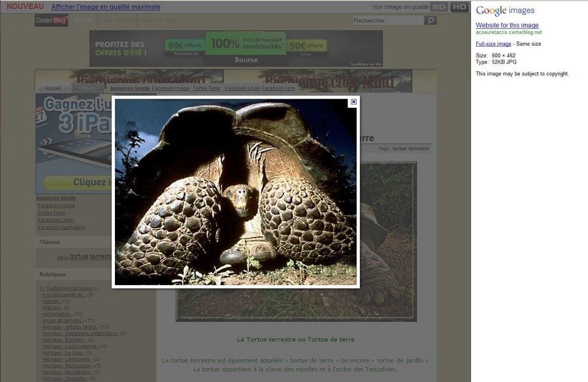
Task: Open the Accueil navigation tab
Action: 53,88
